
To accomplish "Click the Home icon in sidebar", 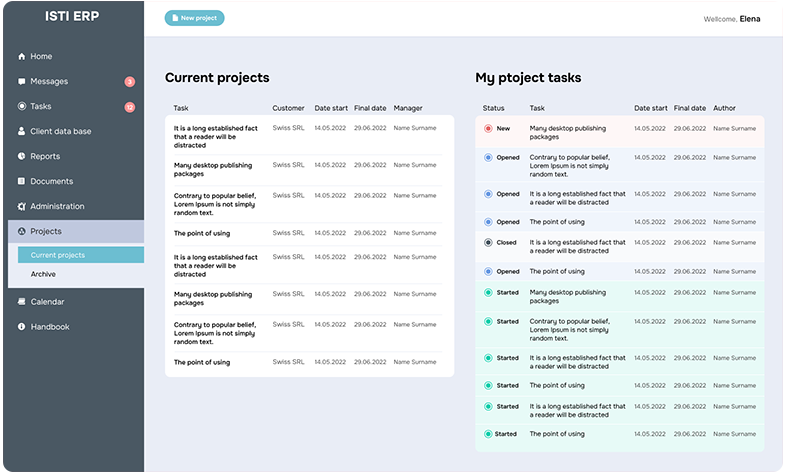I will tap(22, 57).
